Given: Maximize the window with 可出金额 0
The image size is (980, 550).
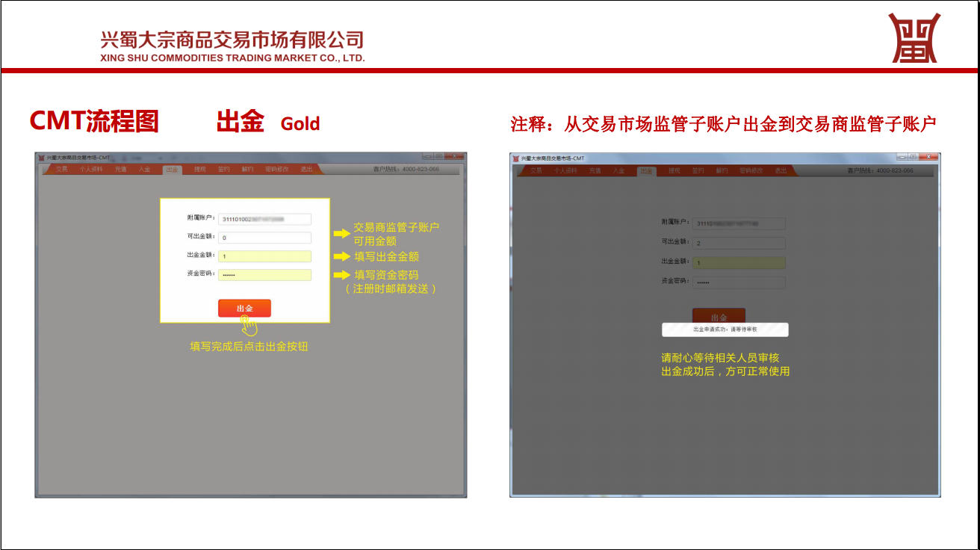Looking at the screenshot, I should (439, 156).
